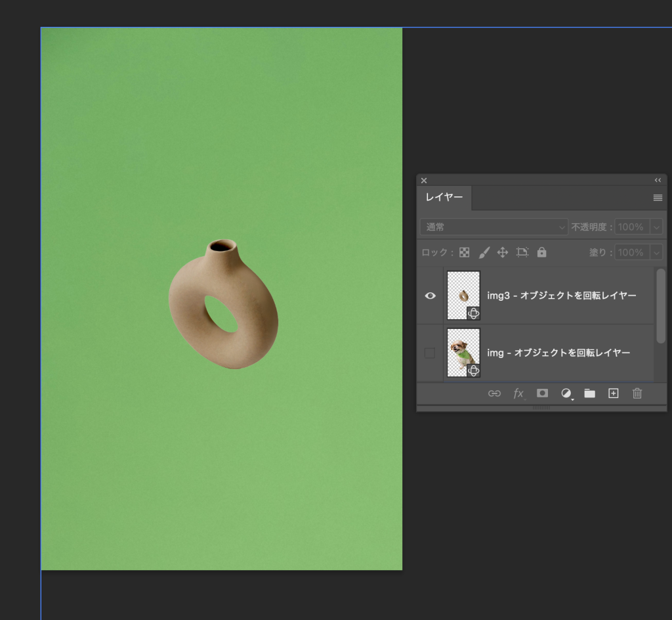Open the fx layer style menu
The width and height of the screenshot is (672, 620).
click(x=518, y=393)
